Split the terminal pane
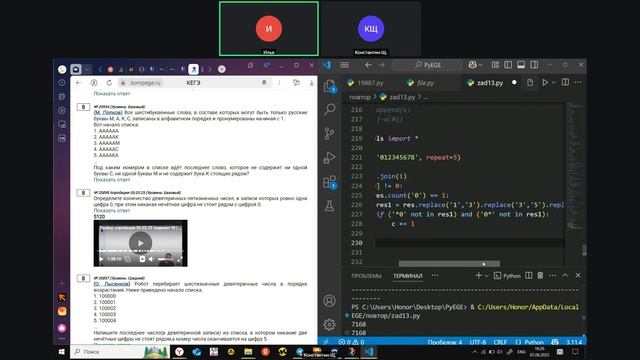Viewport: 640px width, 360px height. [529, 276]
